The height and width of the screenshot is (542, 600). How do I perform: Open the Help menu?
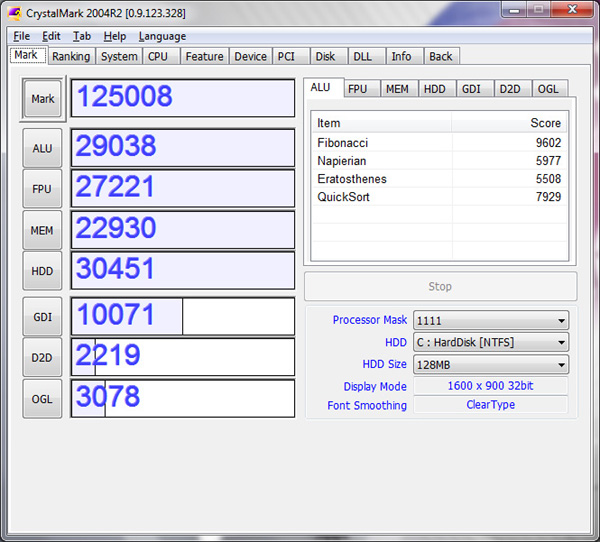114,36
